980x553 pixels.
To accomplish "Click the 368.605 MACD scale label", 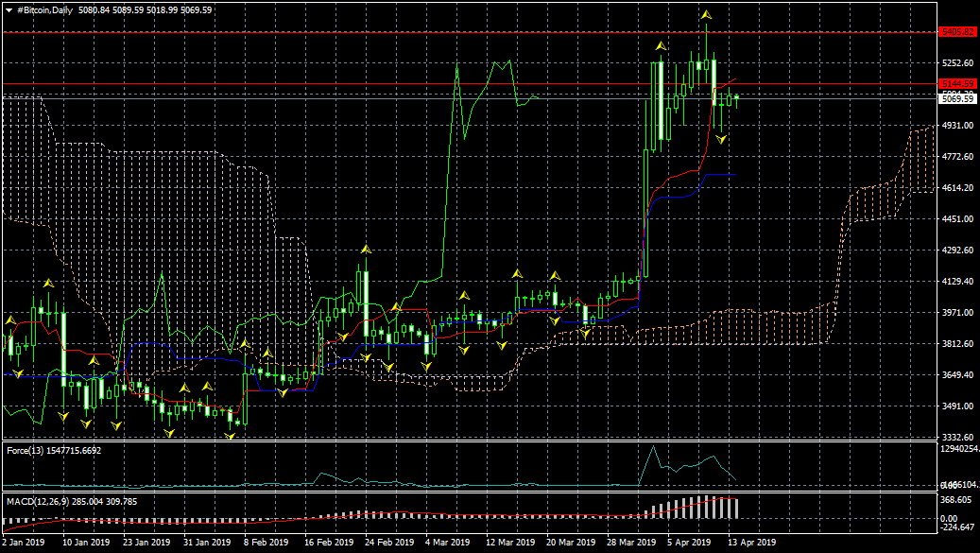I will [x=957, y=500].
